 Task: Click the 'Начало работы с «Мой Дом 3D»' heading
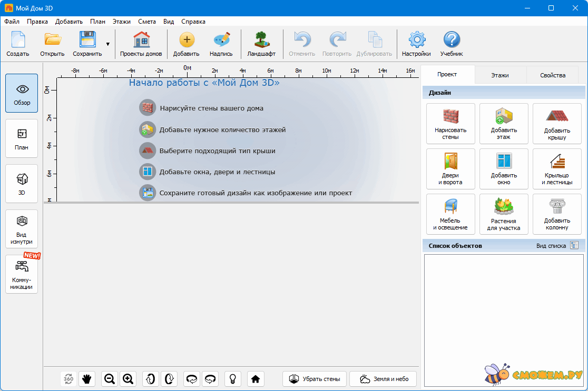click(x=204, y=83)
